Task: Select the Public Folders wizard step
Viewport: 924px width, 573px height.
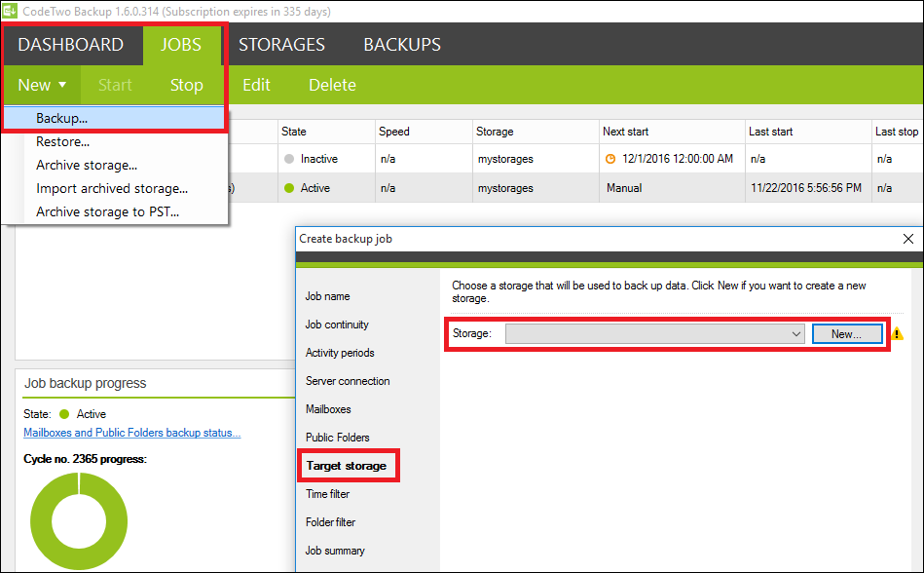Action: [338, 438]
